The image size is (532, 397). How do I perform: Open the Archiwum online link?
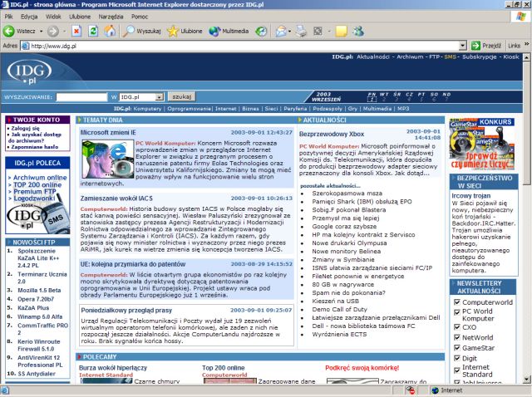click(x=40, y=177)
